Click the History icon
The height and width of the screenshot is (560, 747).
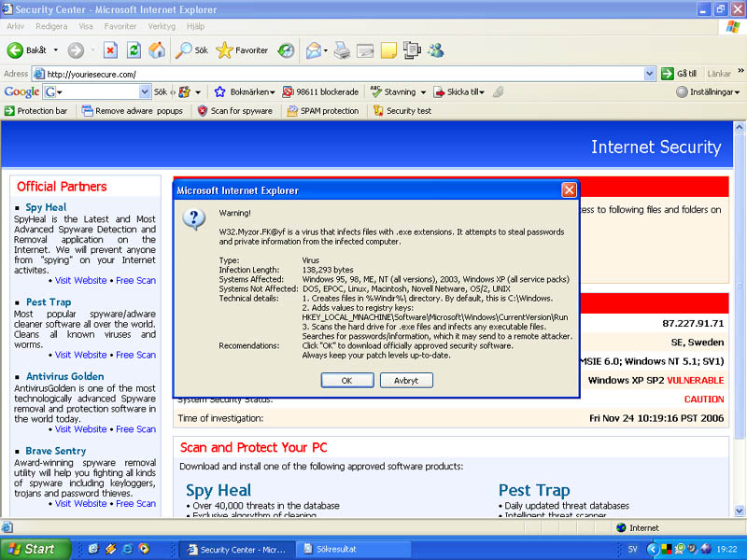coord(286,50)
